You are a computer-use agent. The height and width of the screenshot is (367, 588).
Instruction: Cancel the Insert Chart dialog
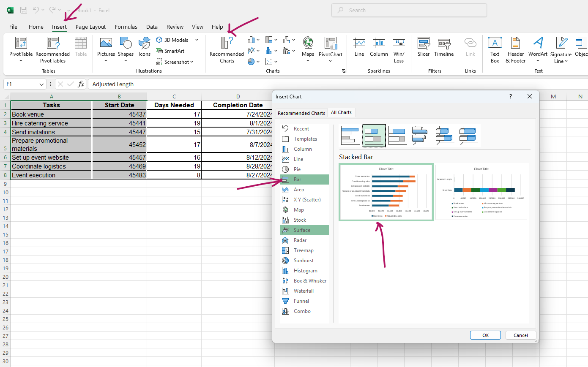[521, 335]
